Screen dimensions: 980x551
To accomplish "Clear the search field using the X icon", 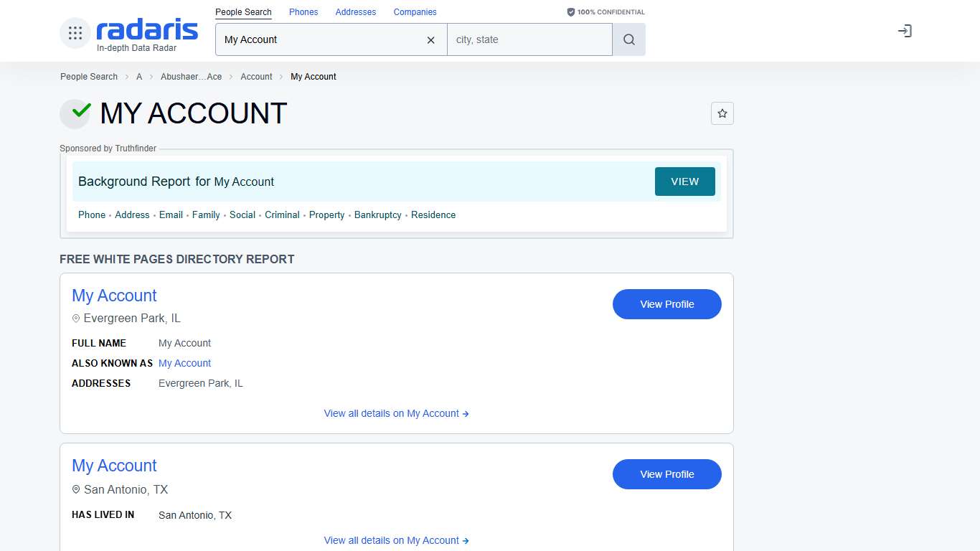I will [430, 40].
